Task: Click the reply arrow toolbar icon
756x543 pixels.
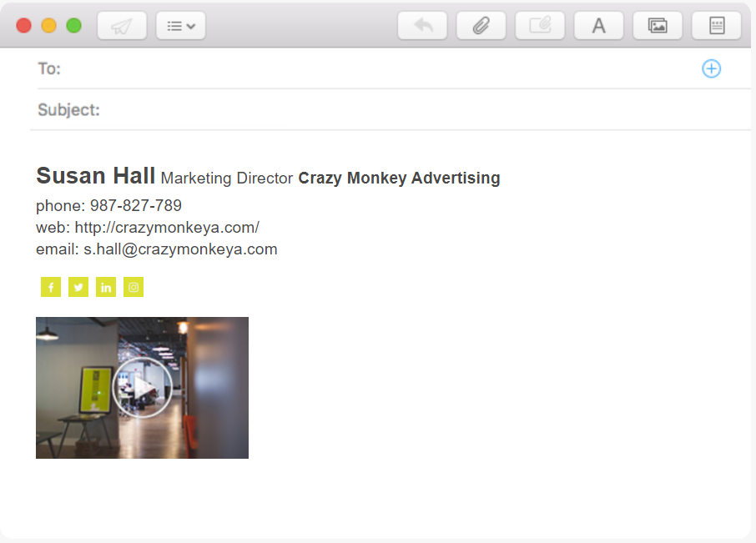Action: click(422, 26)
